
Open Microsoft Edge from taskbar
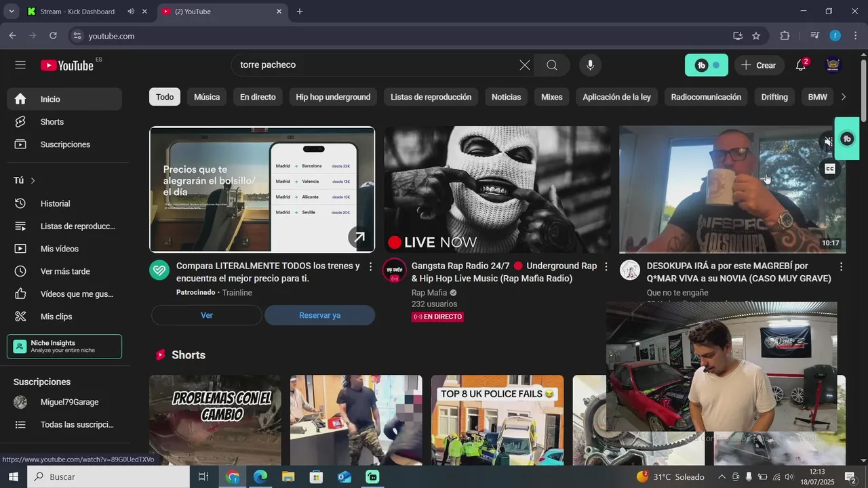click(260, 476)
